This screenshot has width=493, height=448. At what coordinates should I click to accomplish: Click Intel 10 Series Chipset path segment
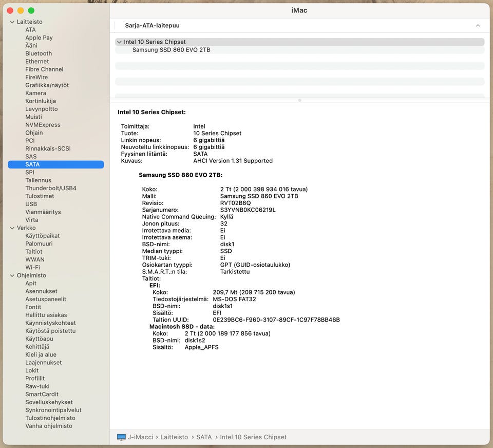click(x=253, y=437)
